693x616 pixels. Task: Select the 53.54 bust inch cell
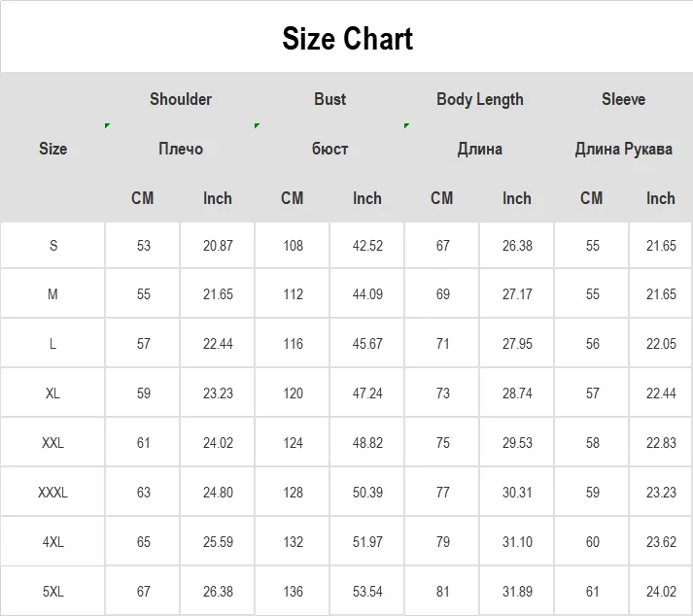367,592
